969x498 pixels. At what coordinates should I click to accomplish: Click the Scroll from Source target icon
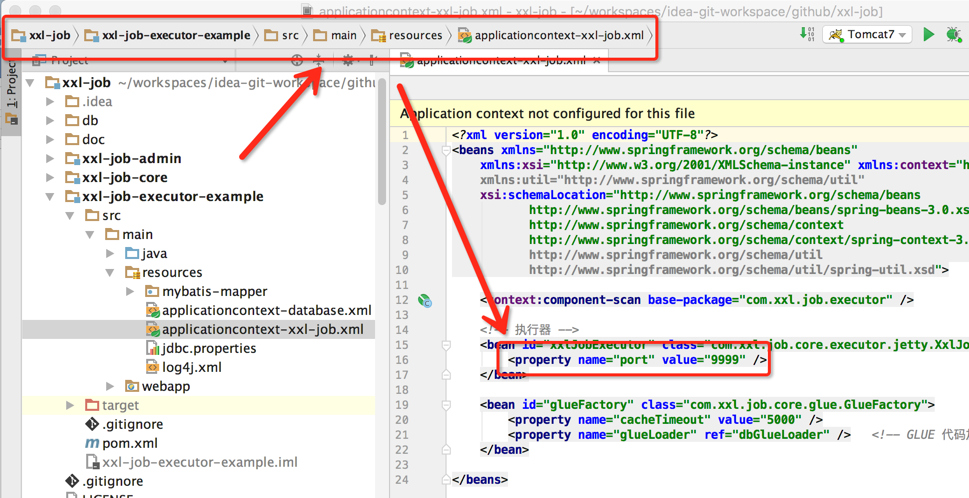tap(297, 61)
